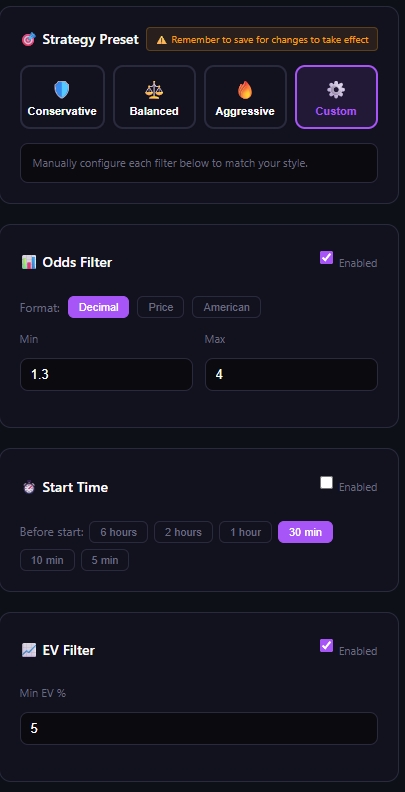
Task: Select the 2 hours before start option
Action: [x=183, y=532]
